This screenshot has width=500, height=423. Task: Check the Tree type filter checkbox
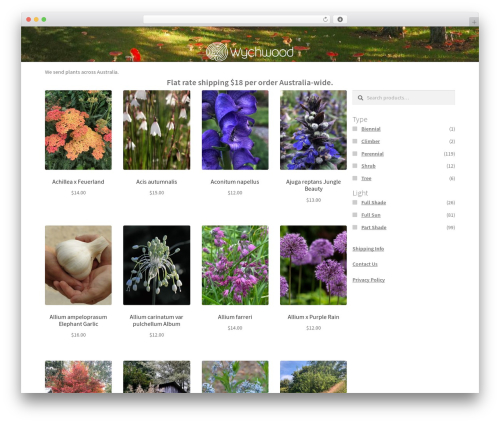tap(355, 178)
